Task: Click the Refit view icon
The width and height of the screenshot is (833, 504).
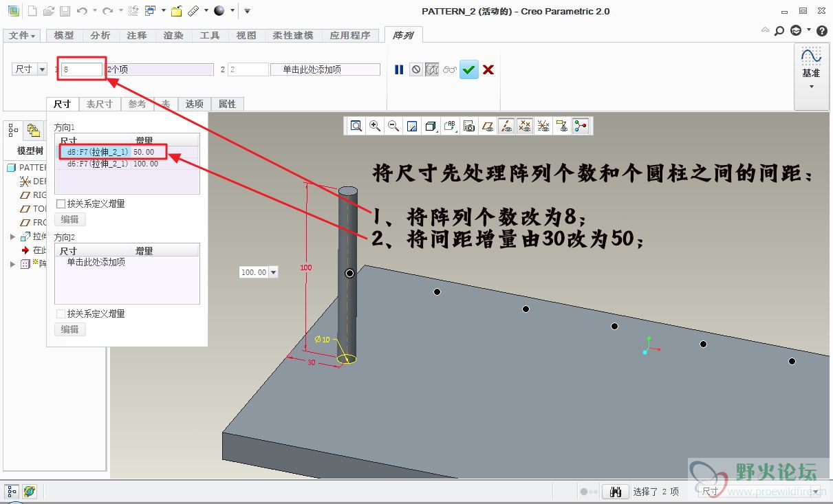Action: click(x=356, y=126)
